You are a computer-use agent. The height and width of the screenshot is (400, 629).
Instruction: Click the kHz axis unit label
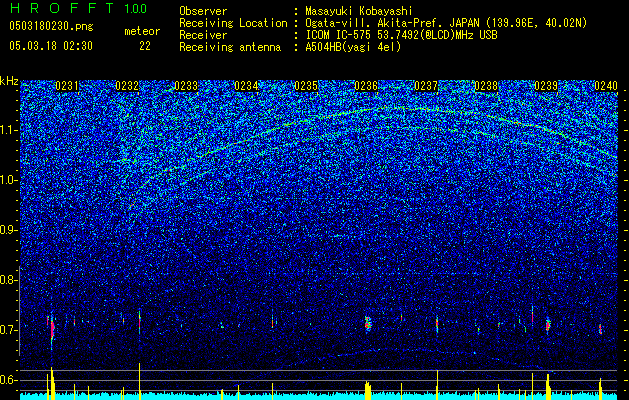(9, 81)
